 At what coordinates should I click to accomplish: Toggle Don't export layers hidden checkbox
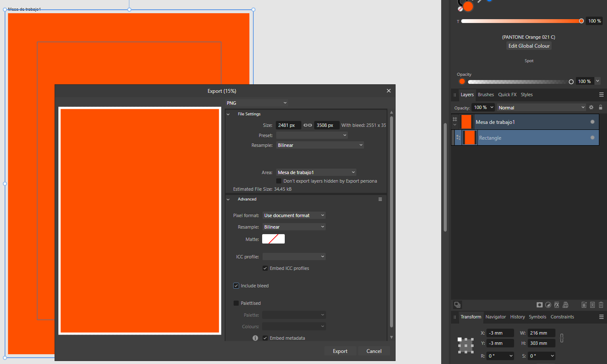pos(279,181)
